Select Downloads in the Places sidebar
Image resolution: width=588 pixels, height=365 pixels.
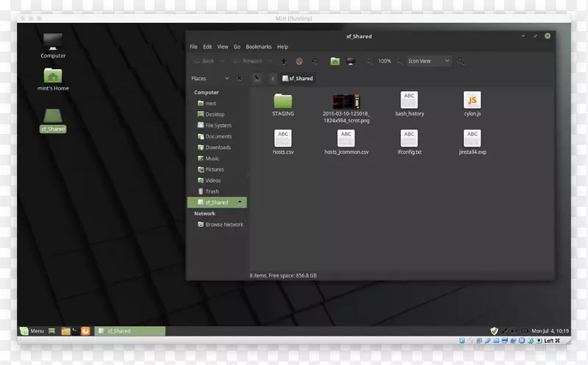click(218, 147)
